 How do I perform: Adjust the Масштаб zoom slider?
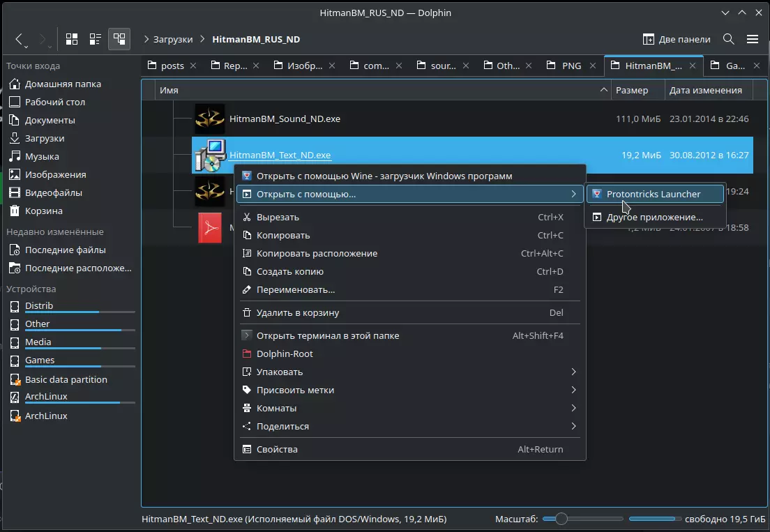pyautogui.click(x=561, y=519)
